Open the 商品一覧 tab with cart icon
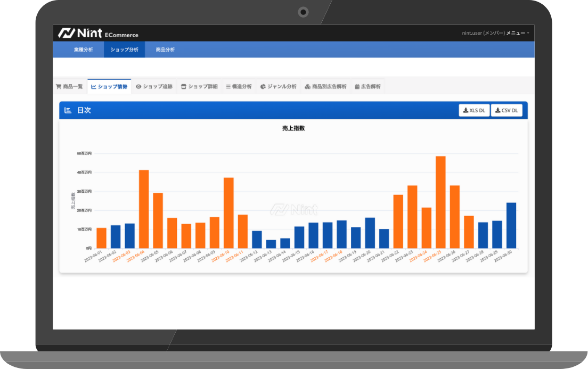The width and height of the screenshot is (588, 369). (69, 86)
